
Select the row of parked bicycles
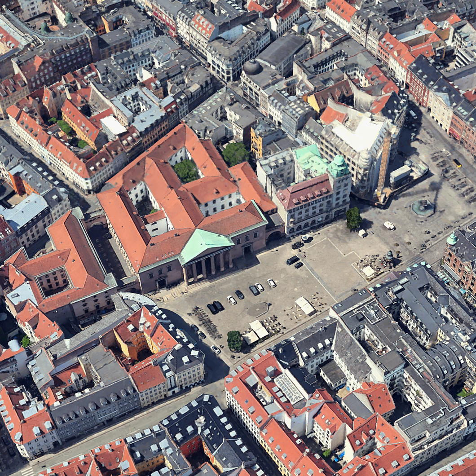tap(206, 321)
